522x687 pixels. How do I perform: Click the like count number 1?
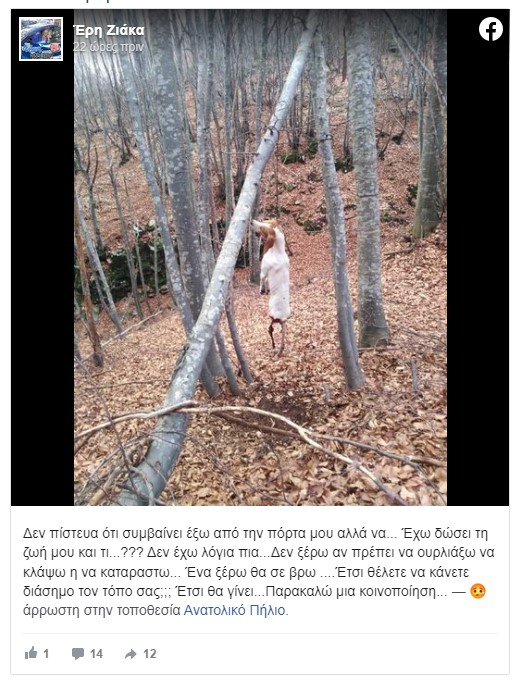click(46, 654)
